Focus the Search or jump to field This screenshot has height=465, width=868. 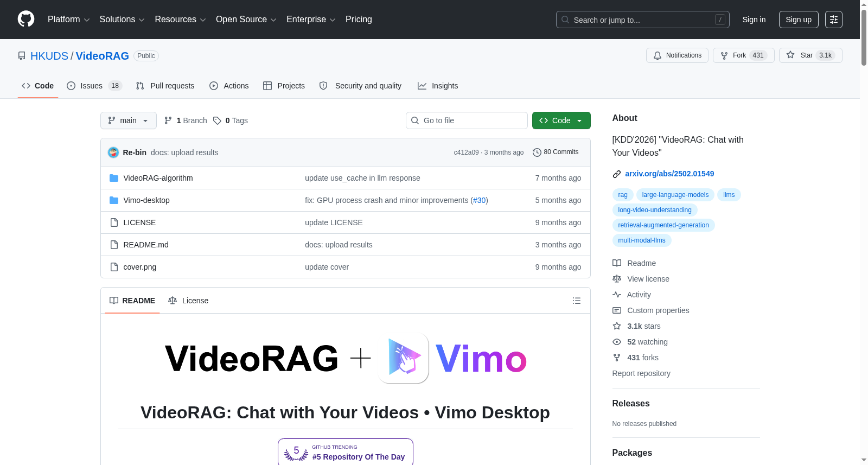[x=643, y=20]
